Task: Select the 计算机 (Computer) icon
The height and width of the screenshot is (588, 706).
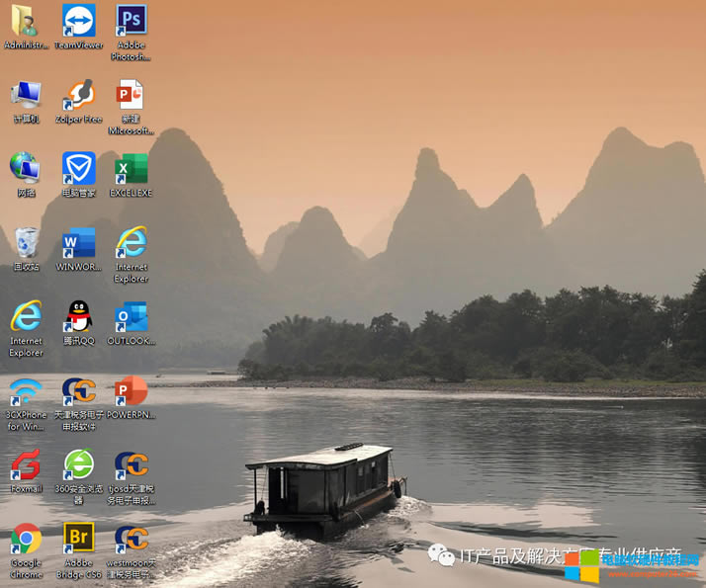Action: click(26, 95)
